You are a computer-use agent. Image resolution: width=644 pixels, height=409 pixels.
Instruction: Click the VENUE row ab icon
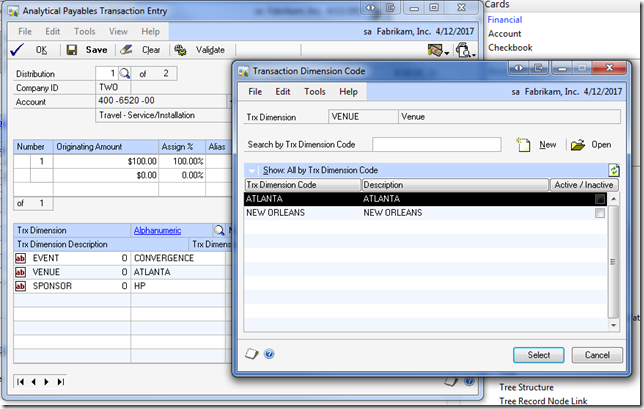point(20,272)
